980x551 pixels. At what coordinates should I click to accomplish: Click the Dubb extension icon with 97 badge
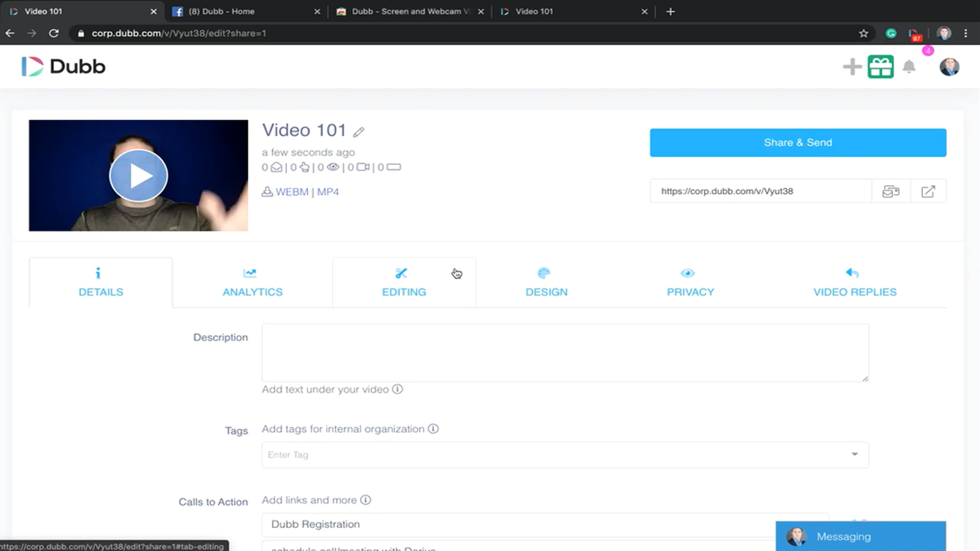(x=915, y=34)
